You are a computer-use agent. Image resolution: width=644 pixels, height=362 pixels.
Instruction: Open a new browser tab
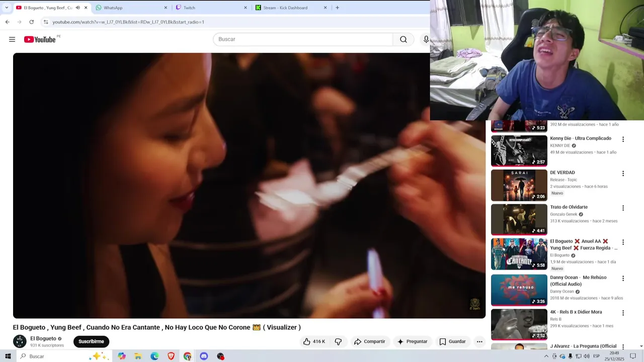(x=337, y=8)
